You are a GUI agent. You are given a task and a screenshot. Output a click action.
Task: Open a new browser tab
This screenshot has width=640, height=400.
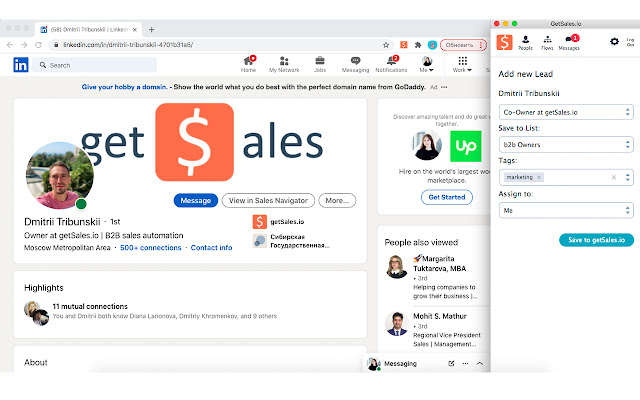(151, 29)
